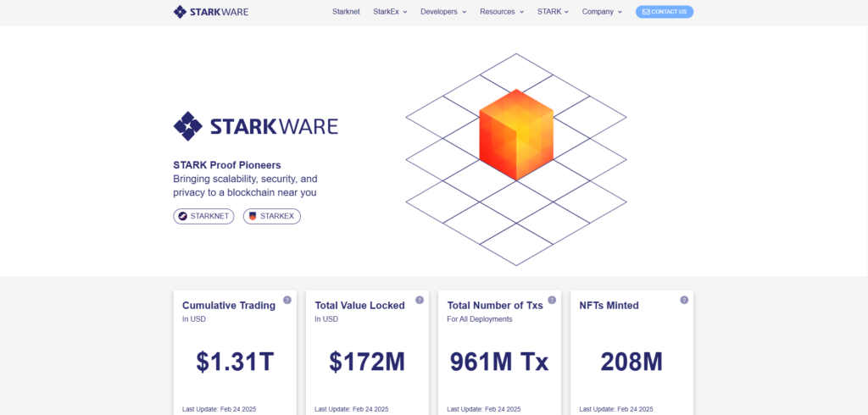Viewport: 868px width, 415px height.
Task: Click the STARK Proof Pioneers heading
Action: [227, 165]
